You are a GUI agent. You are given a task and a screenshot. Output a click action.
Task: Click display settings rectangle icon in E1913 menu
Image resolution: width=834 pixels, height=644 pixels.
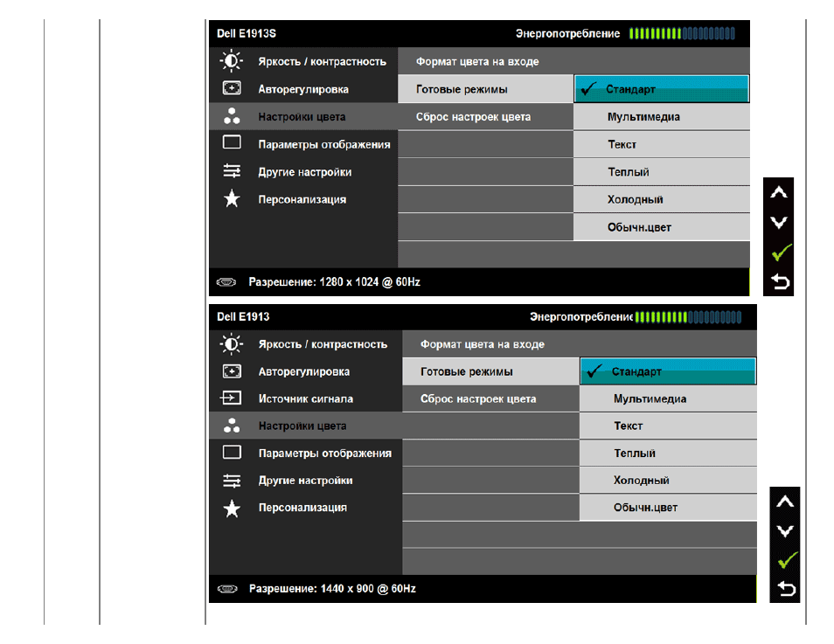tap(232, 452)
